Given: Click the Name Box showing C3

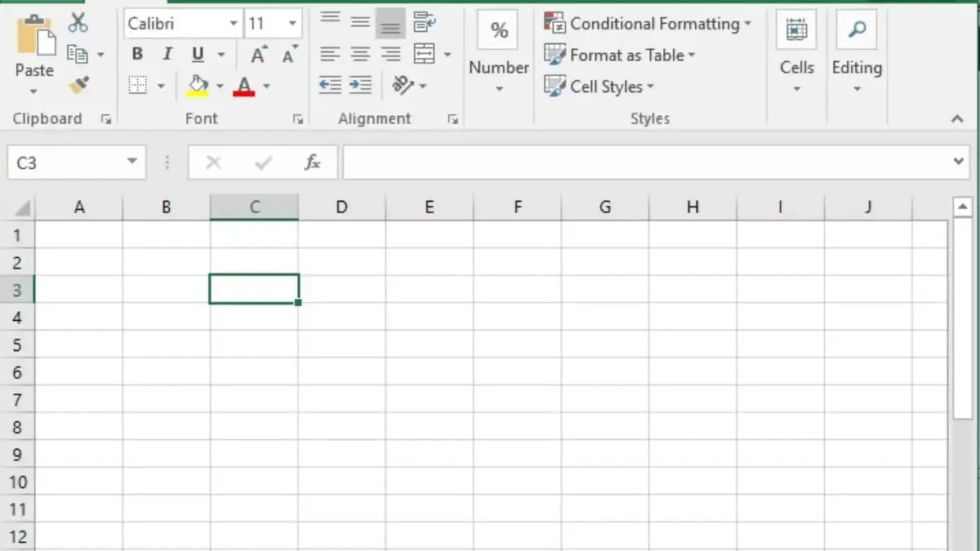Looking at the screenshot, I should point(65,162).
